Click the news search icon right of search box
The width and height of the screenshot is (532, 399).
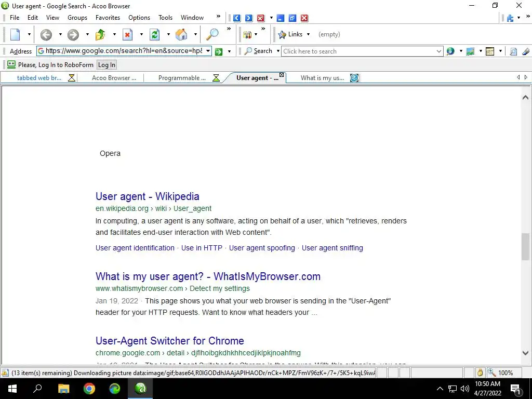(x=490, y=51)
